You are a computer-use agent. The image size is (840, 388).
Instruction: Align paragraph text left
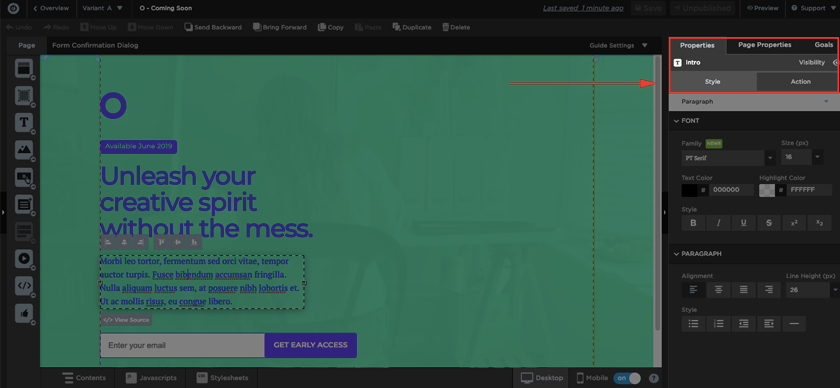pyautogui.click(x=693, y=290)
